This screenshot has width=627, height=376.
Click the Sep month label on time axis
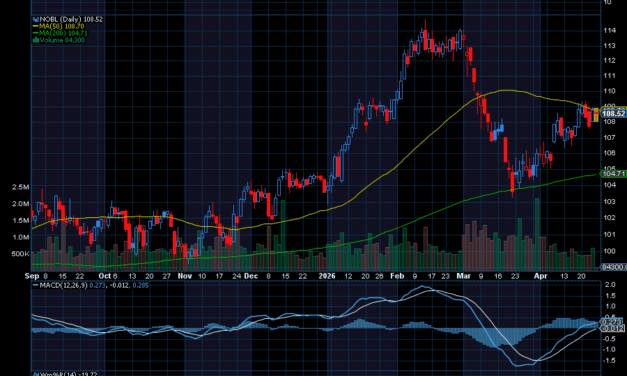[32, 276]
